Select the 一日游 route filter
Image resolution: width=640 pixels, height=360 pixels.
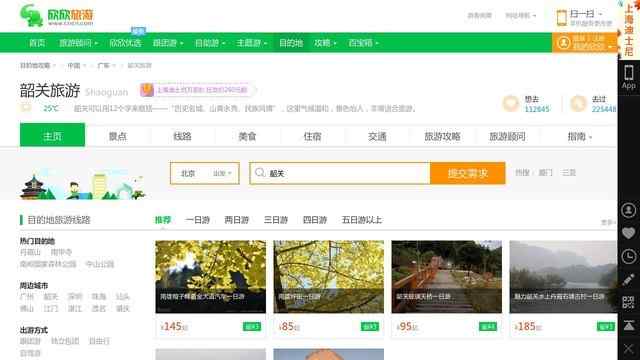point(198,220)
